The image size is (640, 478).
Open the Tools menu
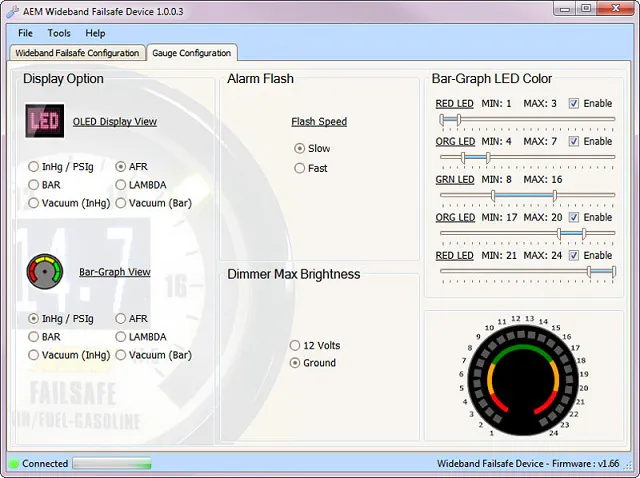click(59, 33)
